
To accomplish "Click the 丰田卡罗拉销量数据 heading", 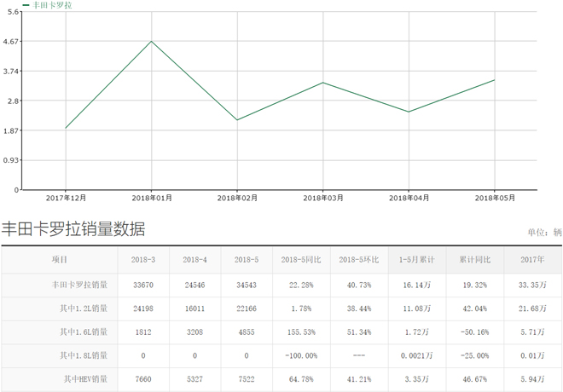I will (73, 229).
